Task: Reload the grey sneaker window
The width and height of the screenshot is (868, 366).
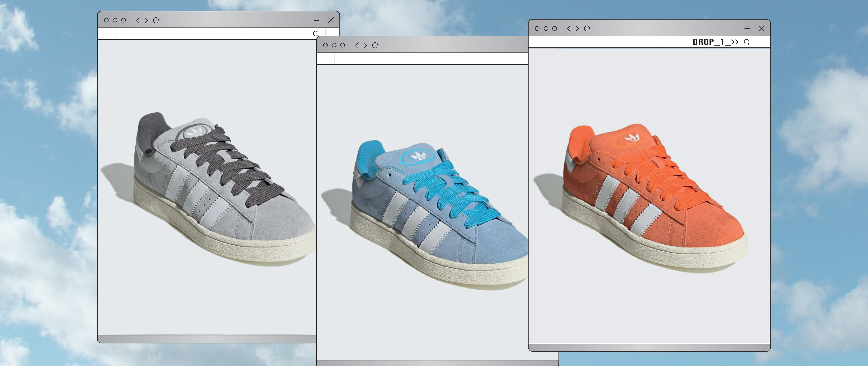Action: [156, 20]
